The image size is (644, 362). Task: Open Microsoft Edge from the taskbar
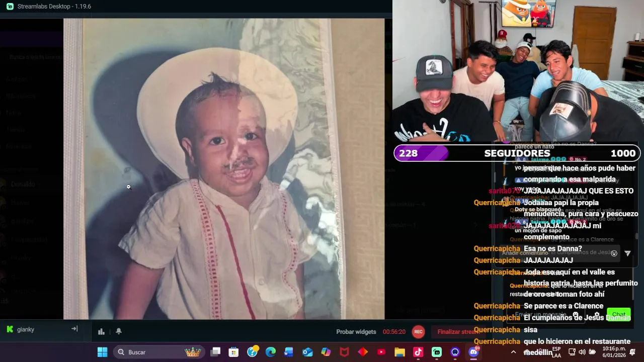click(271, 352)
